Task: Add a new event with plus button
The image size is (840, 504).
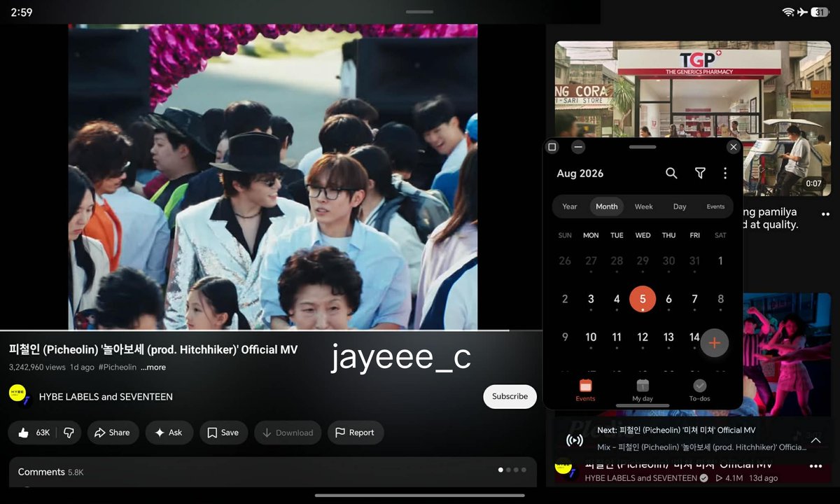Action: 715,343
